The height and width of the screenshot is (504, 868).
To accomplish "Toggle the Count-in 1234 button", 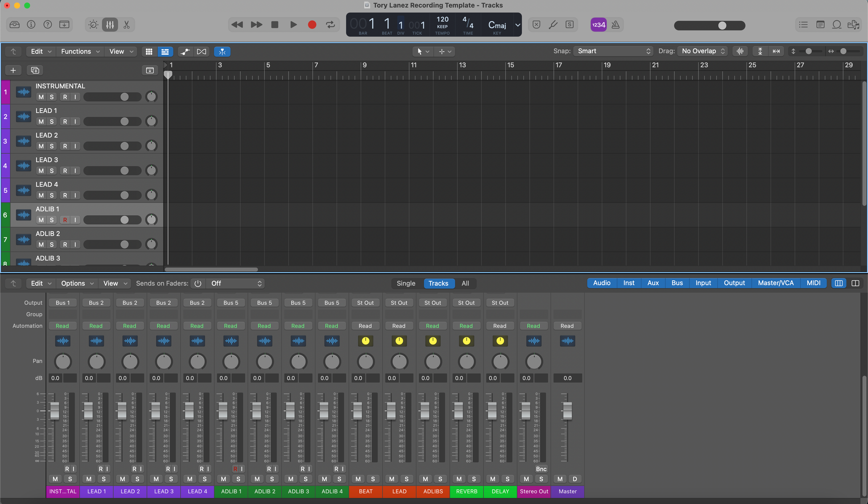I will [x=598, y=25].
